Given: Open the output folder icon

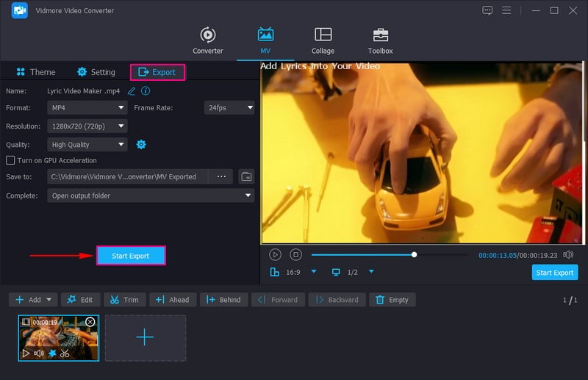Looking at the screenshot, I should (x=246, y=176).
